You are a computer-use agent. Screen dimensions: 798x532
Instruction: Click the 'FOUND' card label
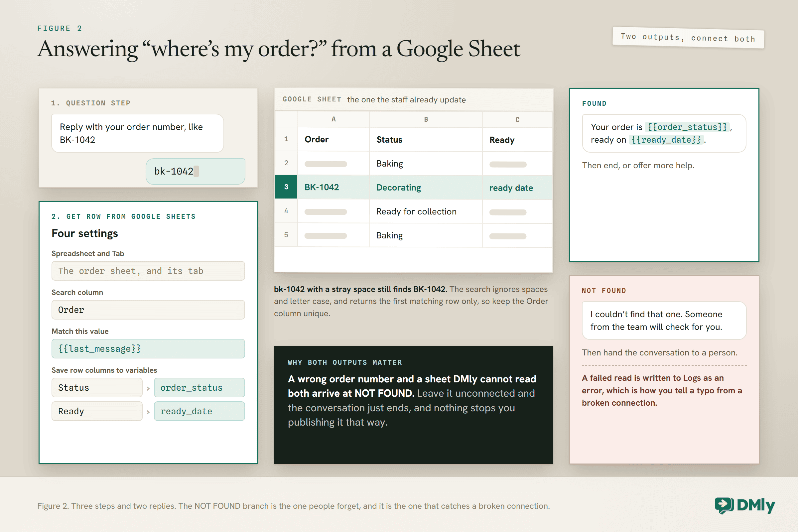[x=595, y=103]
